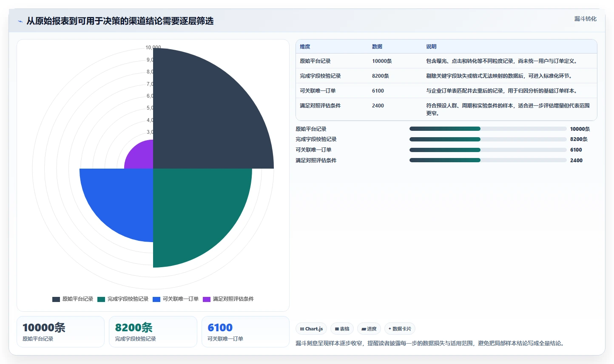Viewport: 614px width, 364px height.
Task: Toggle the 完成字段校验记录 legend swatch
Action: click(x=101, y=299)
